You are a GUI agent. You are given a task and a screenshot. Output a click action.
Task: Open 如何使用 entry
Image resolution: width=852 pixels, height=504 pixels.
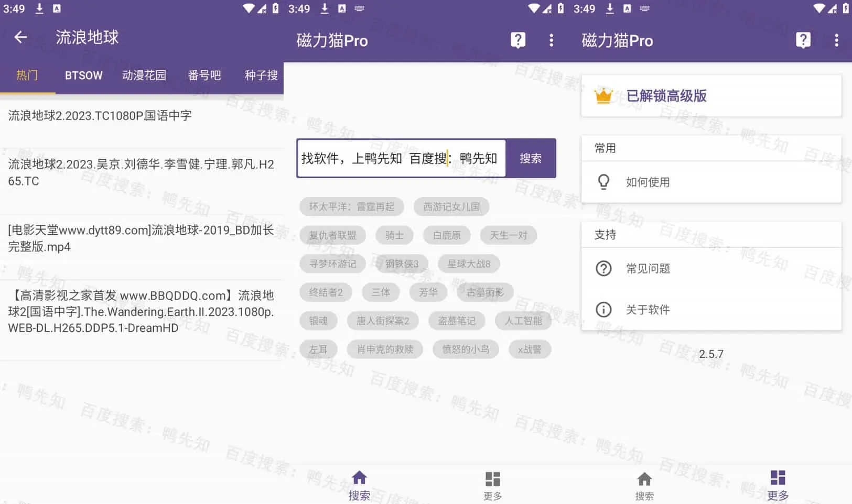coord(711,182)
